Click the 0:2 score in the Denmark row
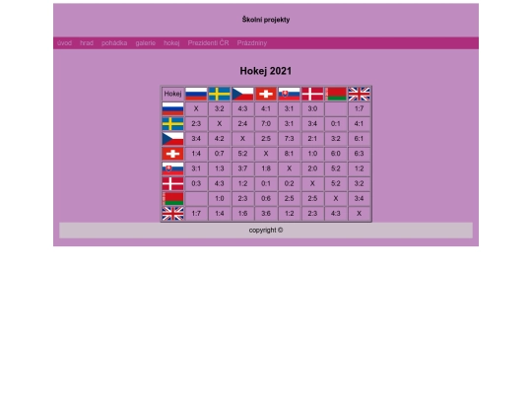532x399 pixels. pyautogui.click(x=289, y=183)
